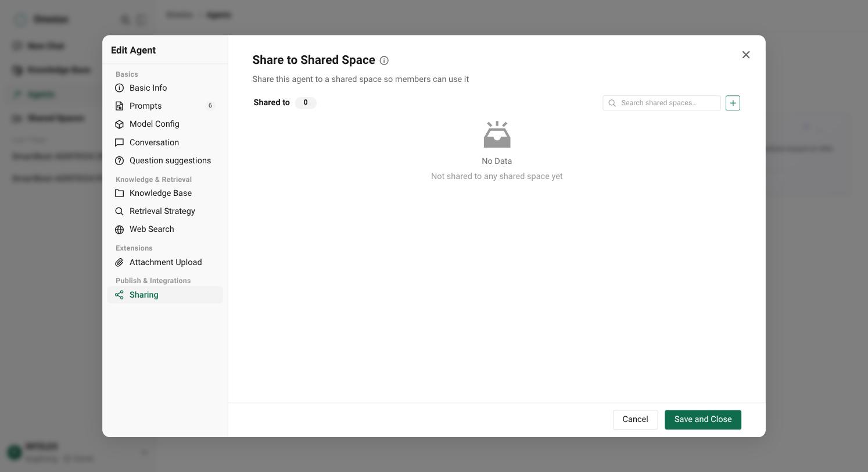Click the Extensions section label
This screenshot has width=868, height=472.
click(134, 248)
